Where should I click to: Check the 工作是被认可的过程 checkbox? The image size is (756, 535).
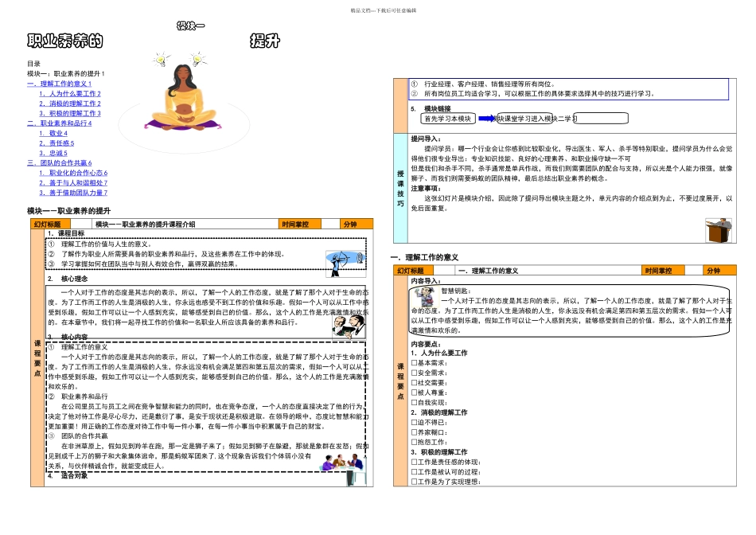point(414,472)
